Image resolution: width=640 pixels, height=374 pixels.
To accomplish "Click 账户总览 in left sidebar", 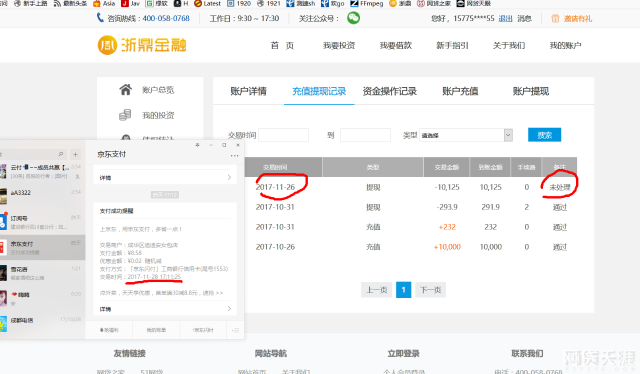I will 158,90.
